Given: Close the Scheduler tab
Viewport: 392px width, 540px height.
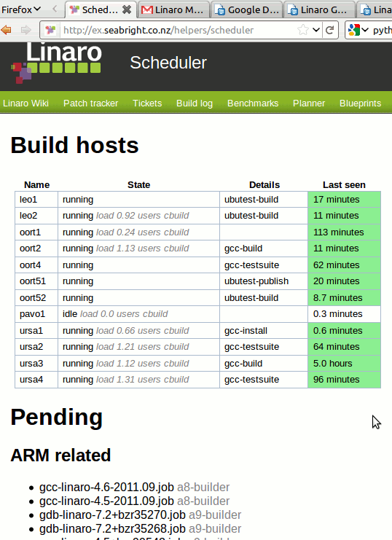Looking at the screenshot, I should click(x=127, y=9).
